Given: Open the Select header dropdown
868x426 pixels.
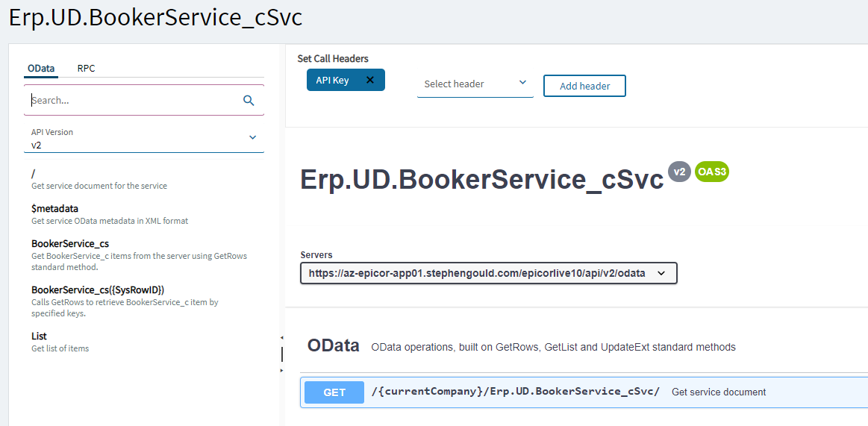Looking at the screenshot, I should (475, 84).
